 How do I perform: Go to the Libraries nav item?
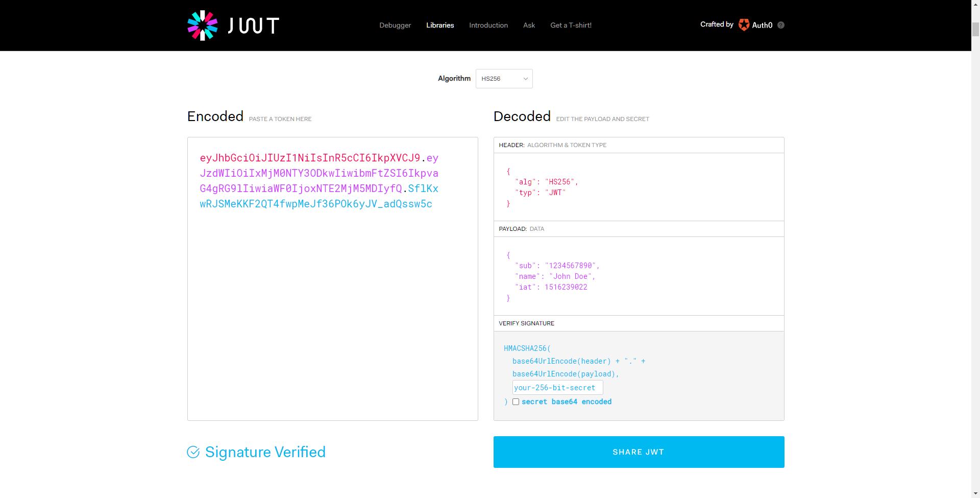click(x=440, y=25)
